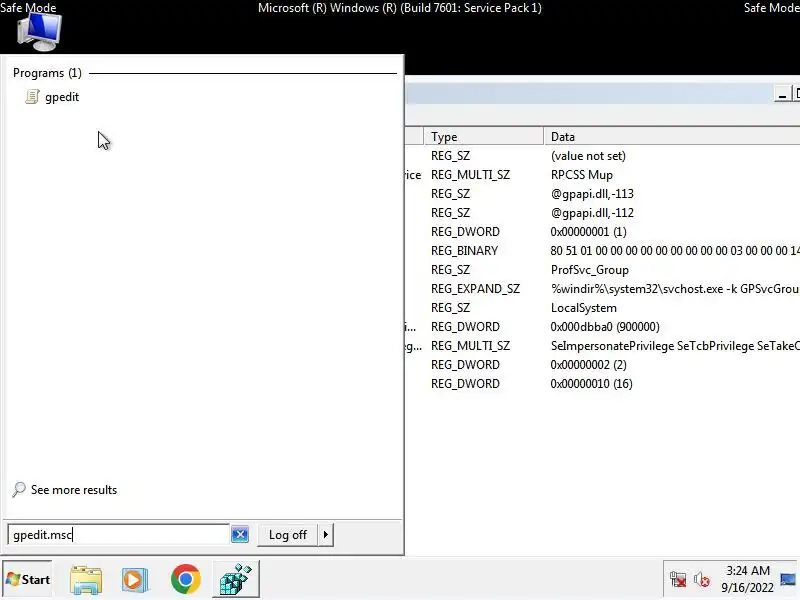
Task: Select the binary data 80 51 01 00 value
Action: coord(675,251)
